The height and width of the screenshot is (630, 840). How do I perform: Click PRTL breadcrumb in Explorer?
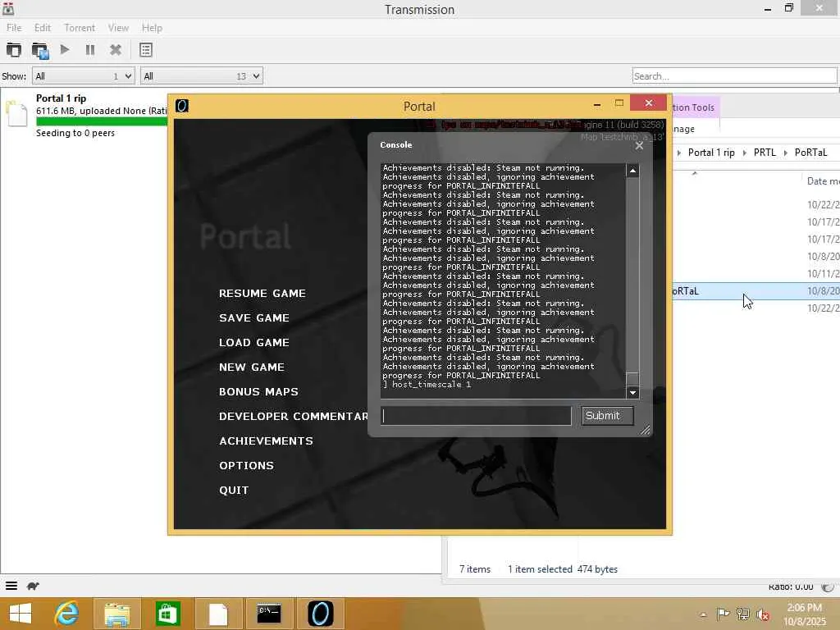click(765, 153)
